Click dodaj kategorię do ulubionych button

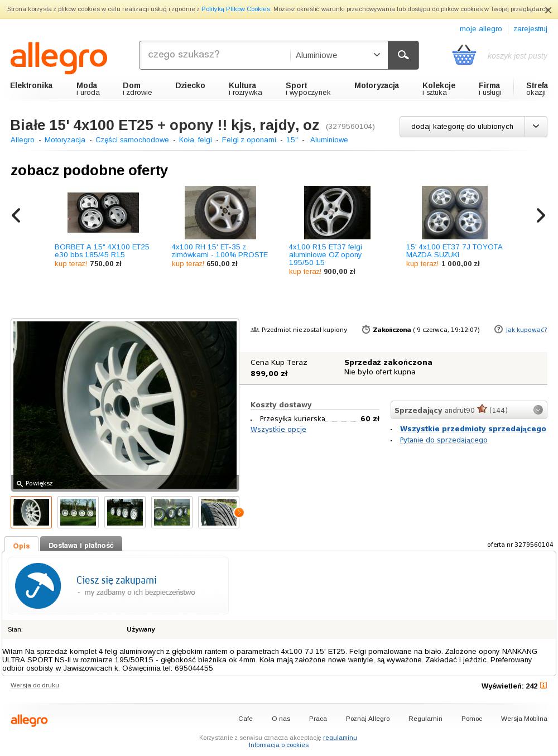coord(462,127)
